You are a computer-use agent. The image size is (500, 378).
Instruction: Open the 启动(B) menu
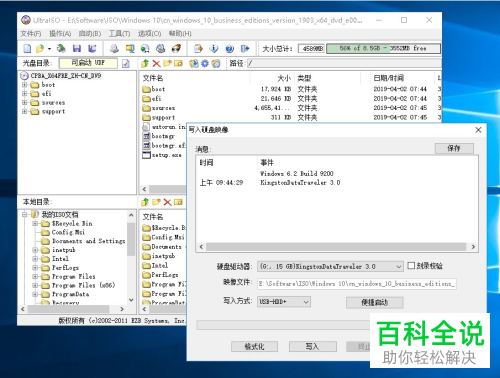(x=90, y=34)
